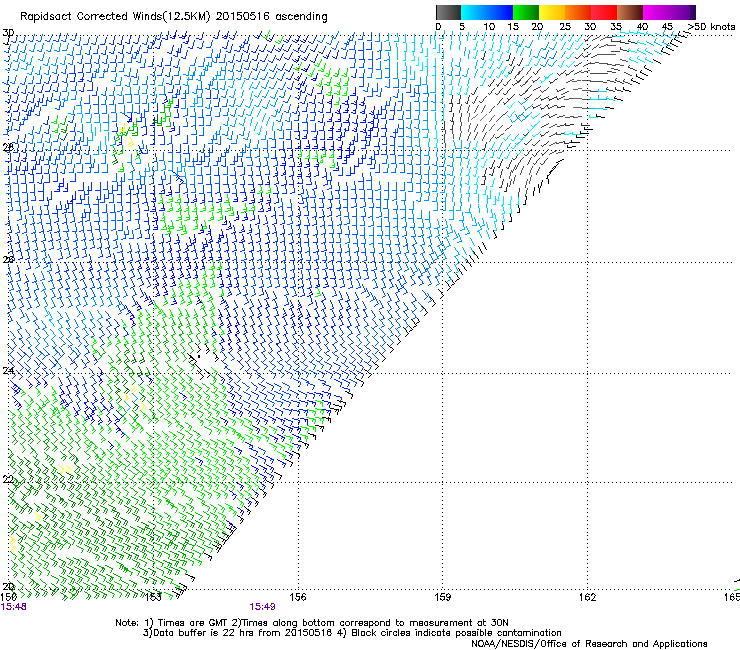The width and height of the screenshot is (740, 650).
Task: Click the purple time stamp '15:49'
Action: (x=262, y=607)
